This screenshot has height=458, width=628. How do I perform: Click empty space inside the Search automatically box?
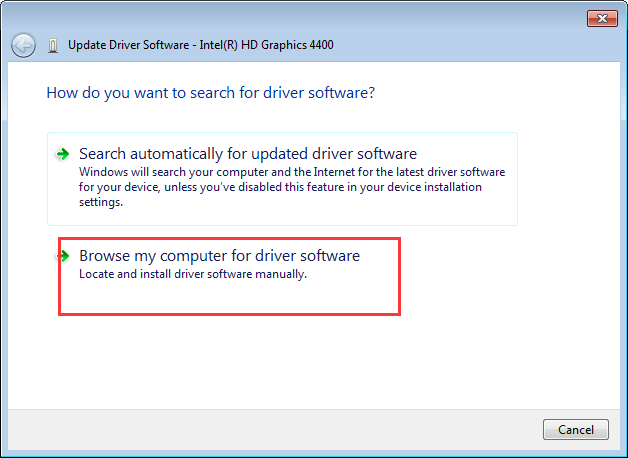click(x=470, y=212)
